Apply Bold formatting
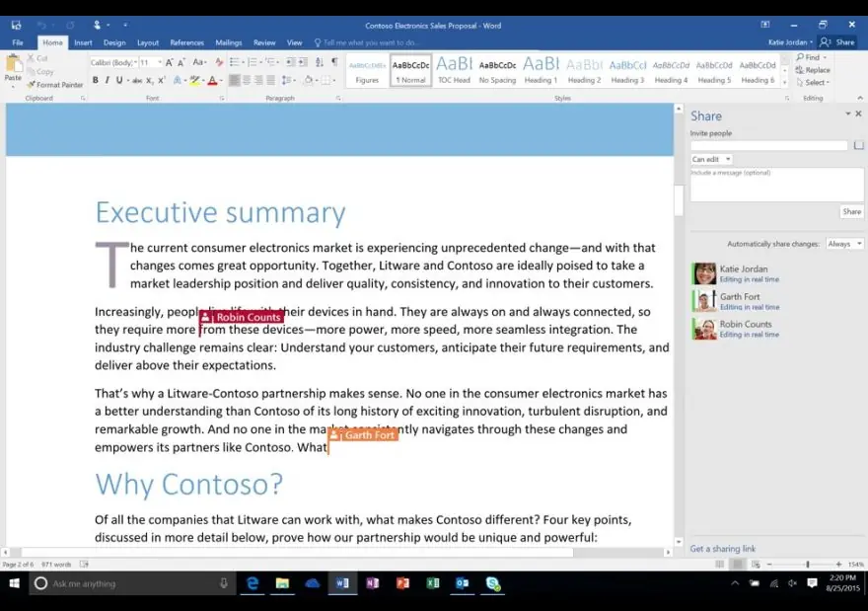 [96, 80]
